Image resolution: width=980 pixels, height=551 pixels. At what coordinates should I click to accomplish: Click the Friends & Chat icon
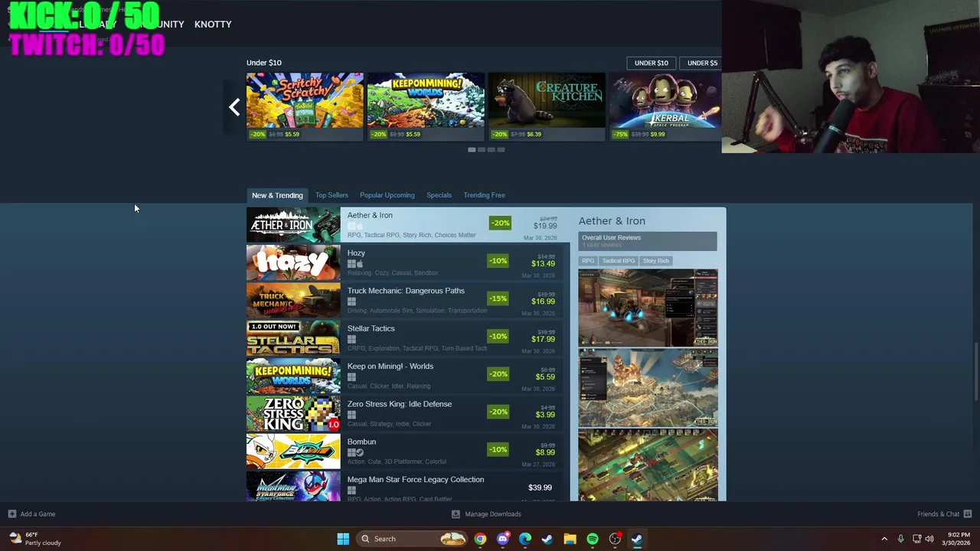click(968, 514)
